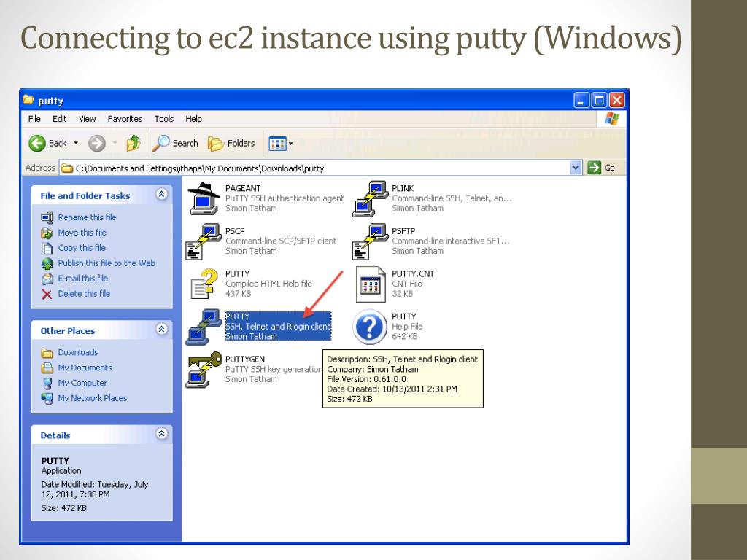Click the My Computer icon in Other Places
Image resolution: width=747 pixels, height=560 pixels.
(47, 384)
